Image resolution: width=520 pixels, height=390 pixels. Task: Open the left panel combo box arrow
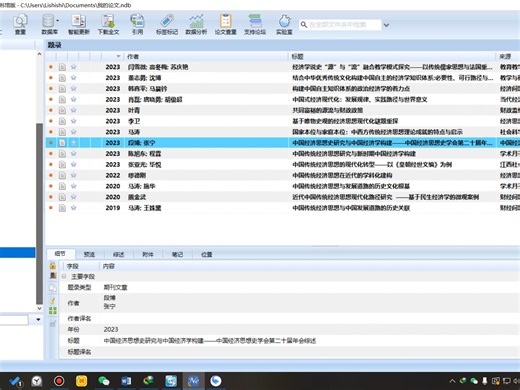[38, 319]
